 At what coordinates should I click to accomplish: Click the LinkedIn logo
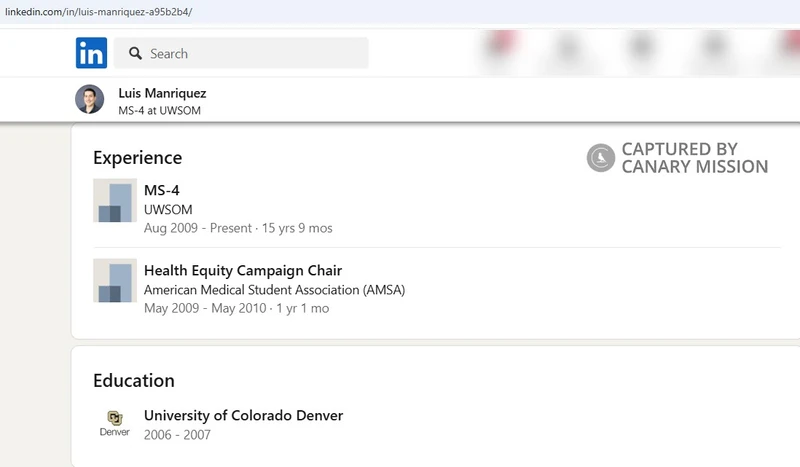tap(91, 53)
